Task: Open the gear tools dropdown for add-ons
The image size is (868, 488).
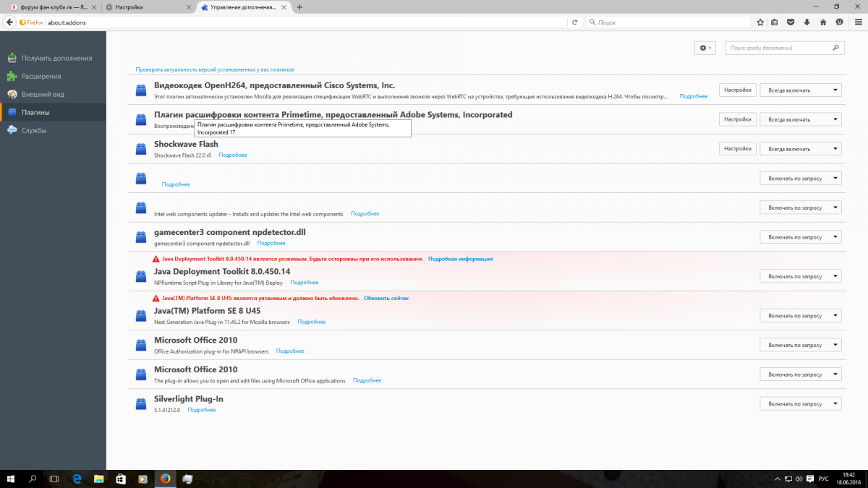Action: [x=705, y=48]
